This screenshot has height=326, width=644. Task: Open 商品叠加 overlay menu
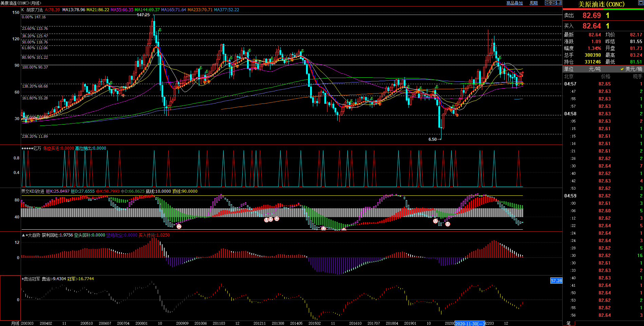[x=514, y=3]
